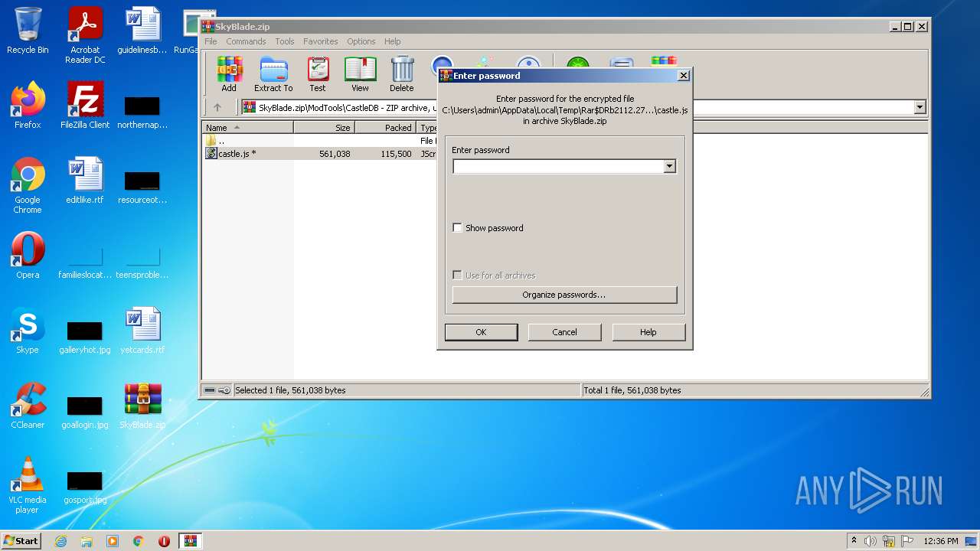Open Google Chrome desktop shortcut
The image size is (980, 551).
coord(28,185)
